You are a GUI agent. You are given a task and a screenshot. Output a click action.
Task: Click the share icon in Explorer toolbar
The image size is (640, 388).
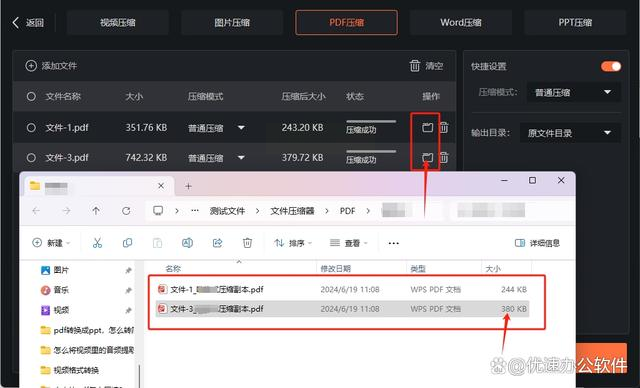tap(218, 243)
